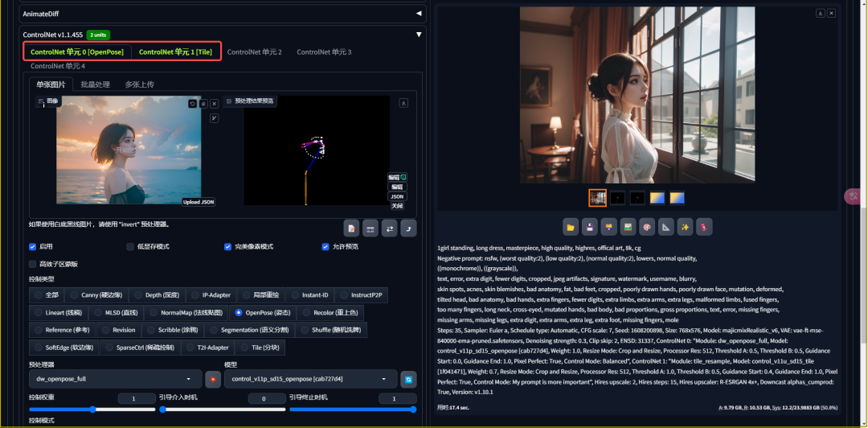Image resolution: width=868 pixels, height=428 pixels.
Task: Save the generated image with floppy icon
Action: pos(589,227)
